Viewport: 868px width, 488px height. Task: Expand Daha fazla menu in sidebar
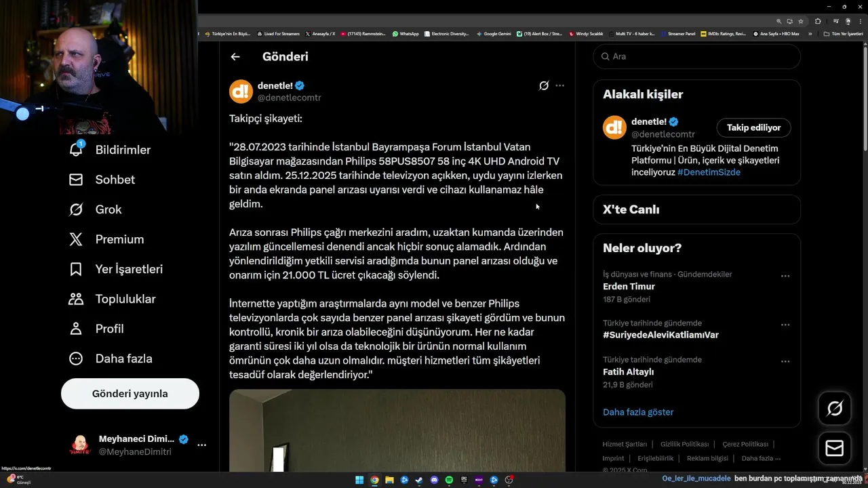(x=111, y=359)
